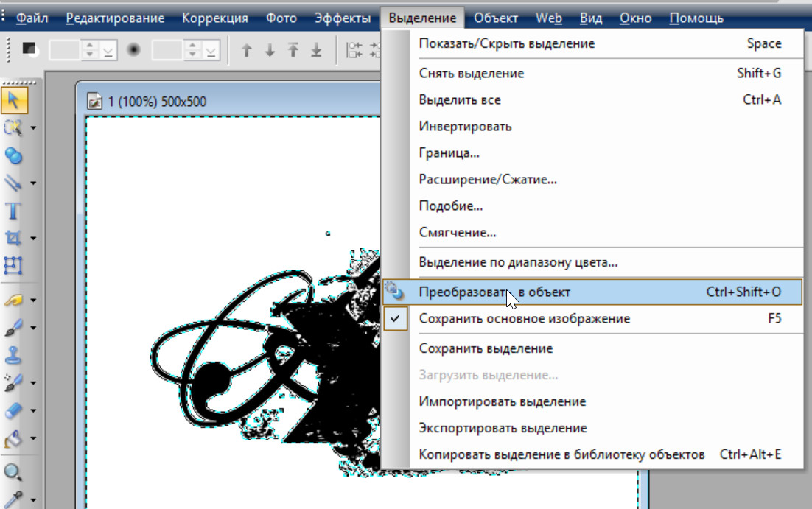Select the Bucket Fill tool
The height and width of the screenshot is (509, 812).
(x=13, y=438)
